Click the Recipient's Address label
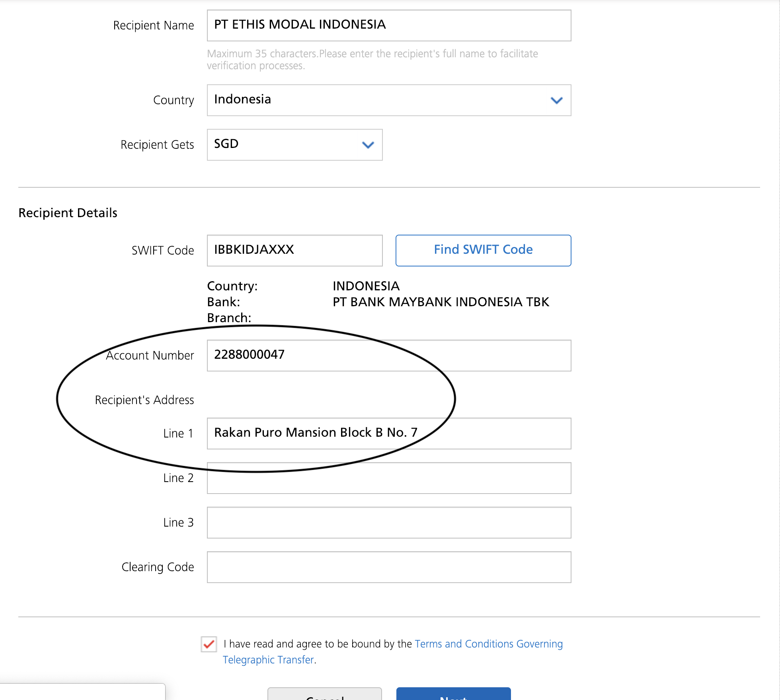 [x=144, y=400]
